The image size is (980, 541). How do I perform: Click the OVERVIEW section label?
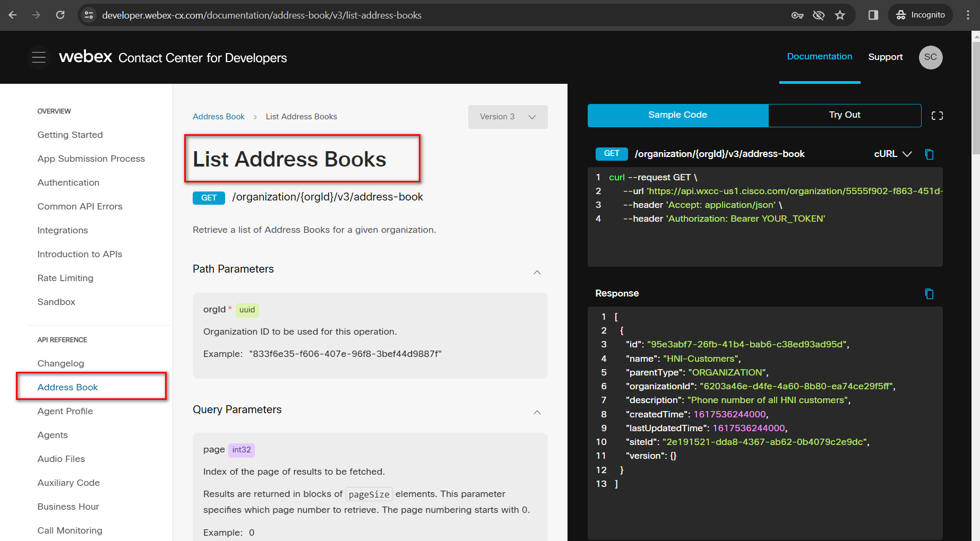click(54, 111)
